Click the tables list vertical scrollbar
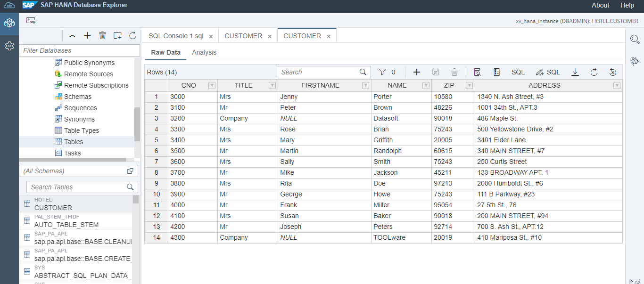The width and height of the screenshot is (644, 284). (x=136, y=200)
